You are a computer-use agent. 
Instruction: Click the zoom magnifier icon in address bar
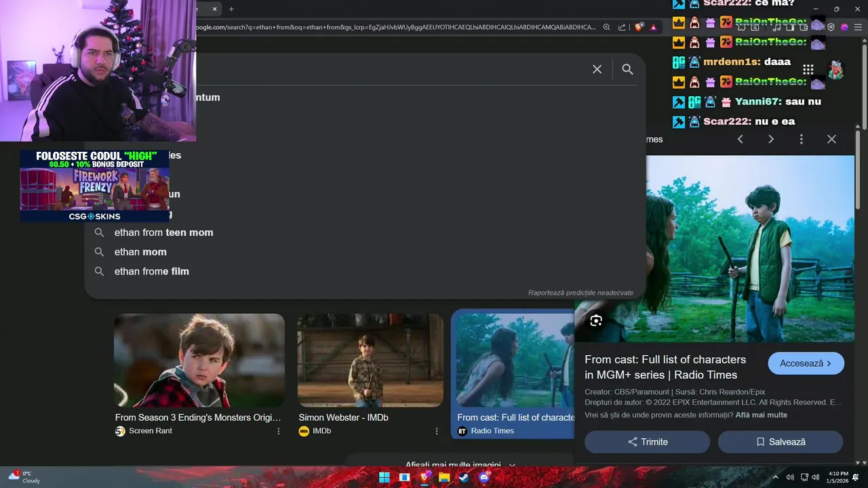[606, 27]
